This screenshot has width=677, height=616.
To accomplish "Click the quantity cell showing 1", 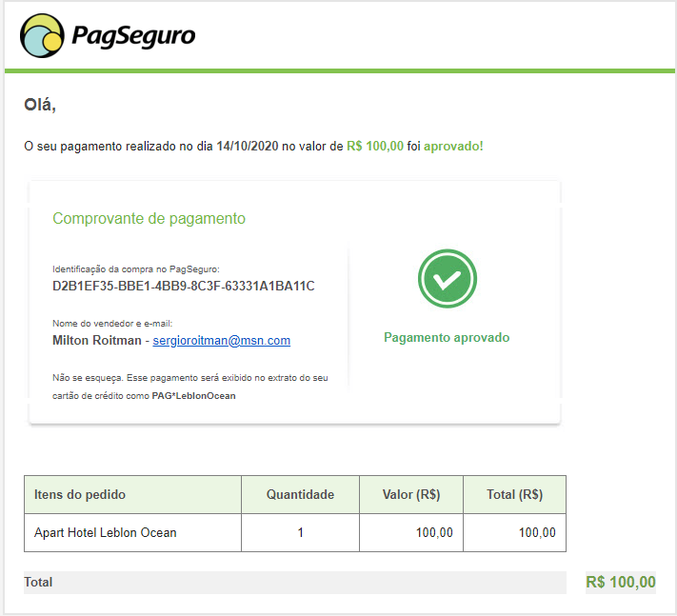I will (x=300, y=532).
